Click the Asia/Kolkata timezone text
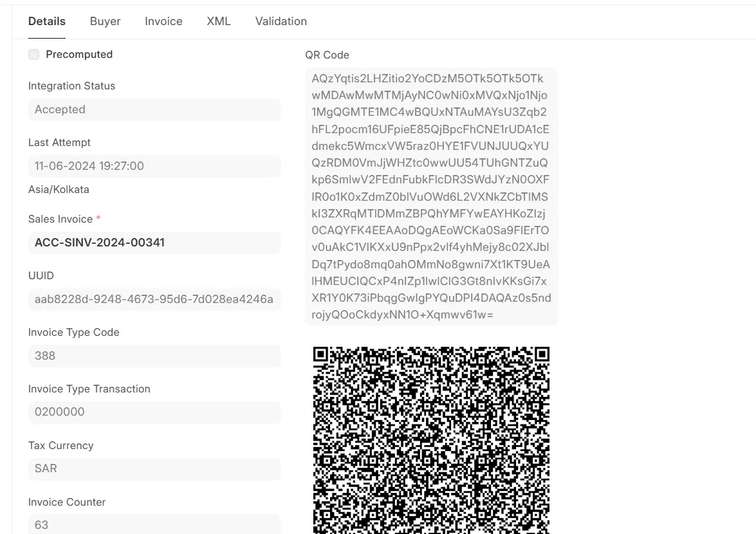Image resolution: width=756 pixels, height=534 pixels. point(59,189)
